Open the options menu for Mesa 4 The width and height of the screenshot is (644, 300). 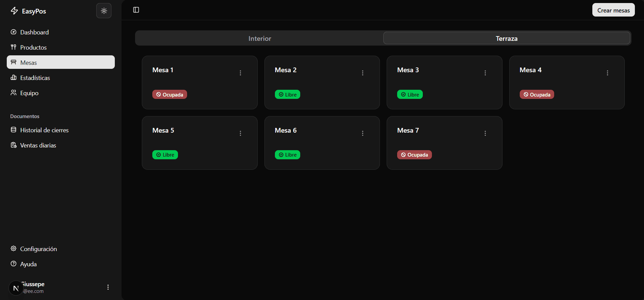pos(607,73)
